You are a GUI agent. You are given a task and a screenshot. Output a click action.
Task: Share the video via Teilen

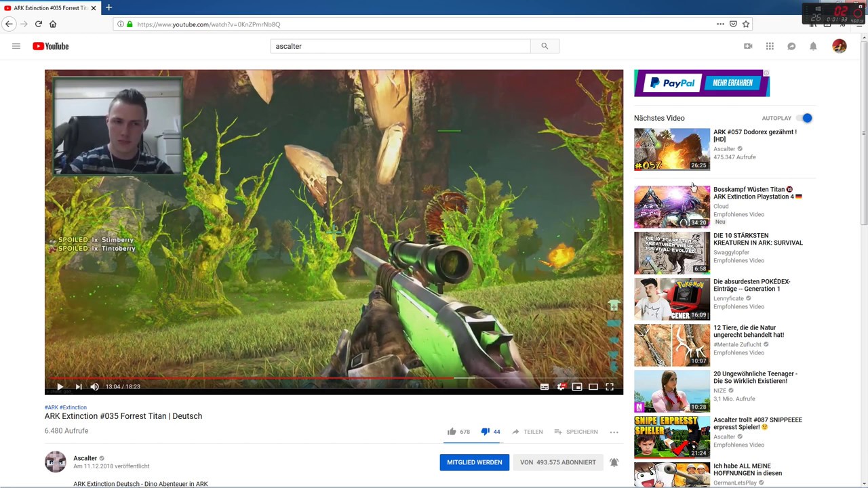click(x=528, y=432)
